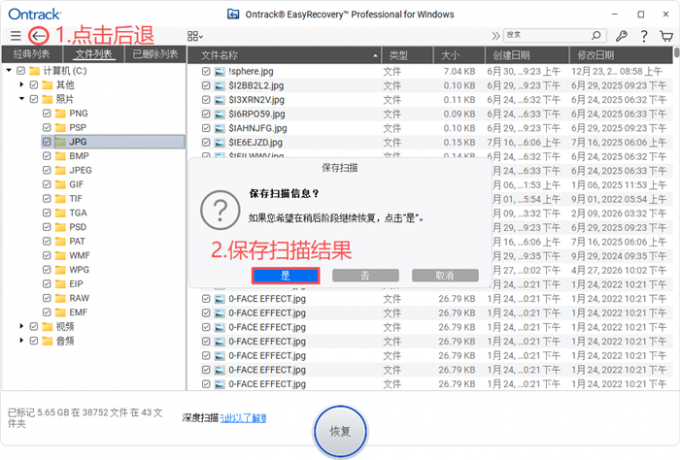Image resolution: width=680 pixels, height=460 pixels.
Task: Select the TGA folder icon
Action: coord(60,213)
